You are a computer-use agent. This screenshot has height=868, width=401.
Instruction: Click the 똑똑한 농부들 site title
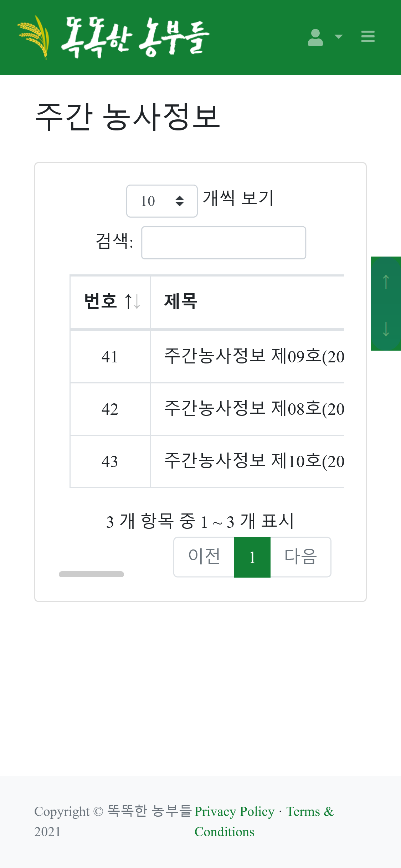(x=135, y=37)
